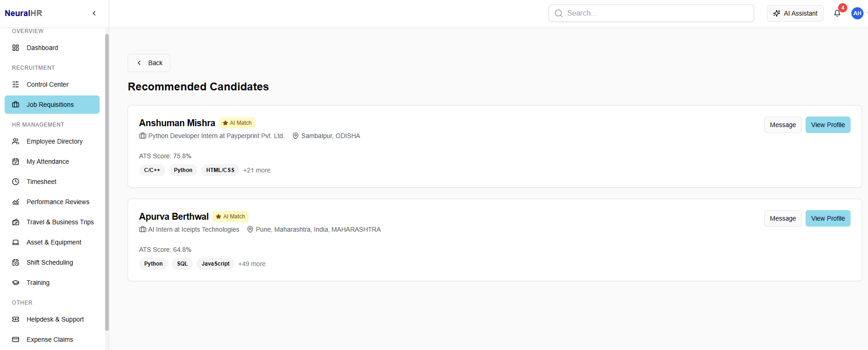Expand the +21 more skills for Anshuman
Image resolution: width=868 pixels, height=350 pixels.
pos(257,170)
